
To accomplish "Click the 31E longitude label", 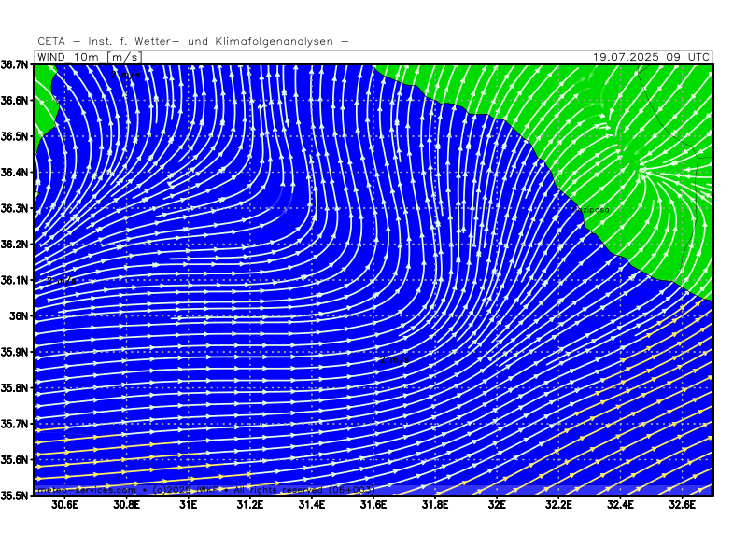I will (189, 505).
